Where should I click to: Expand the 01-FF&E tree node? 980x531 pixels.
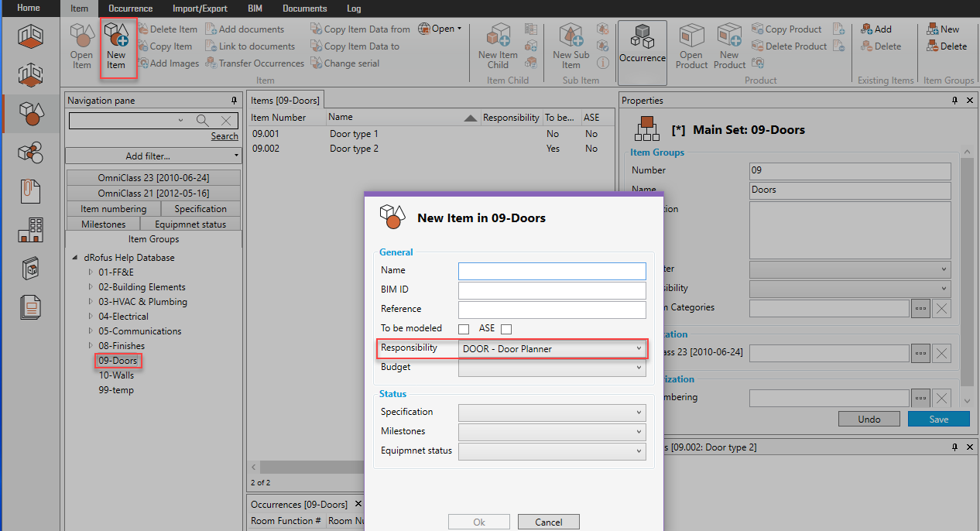(91, 272)
